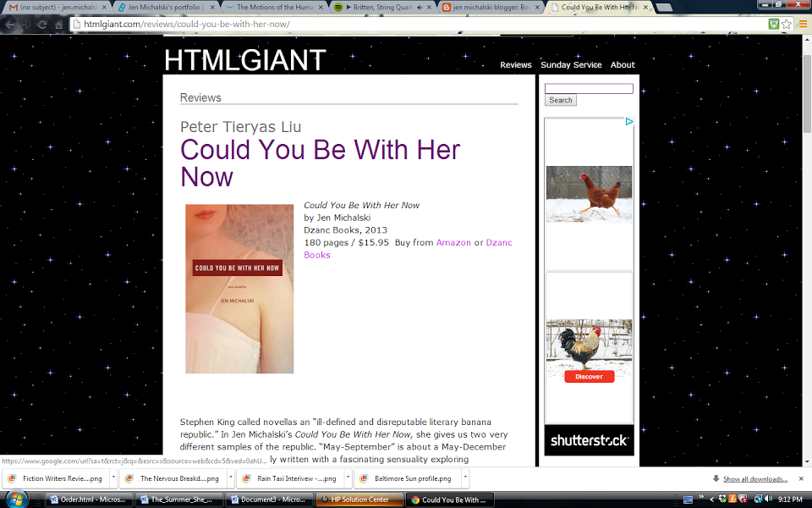Click the scrollbar down arrow
This screenshot has width=812, height=508.
[x=807, y=461]
